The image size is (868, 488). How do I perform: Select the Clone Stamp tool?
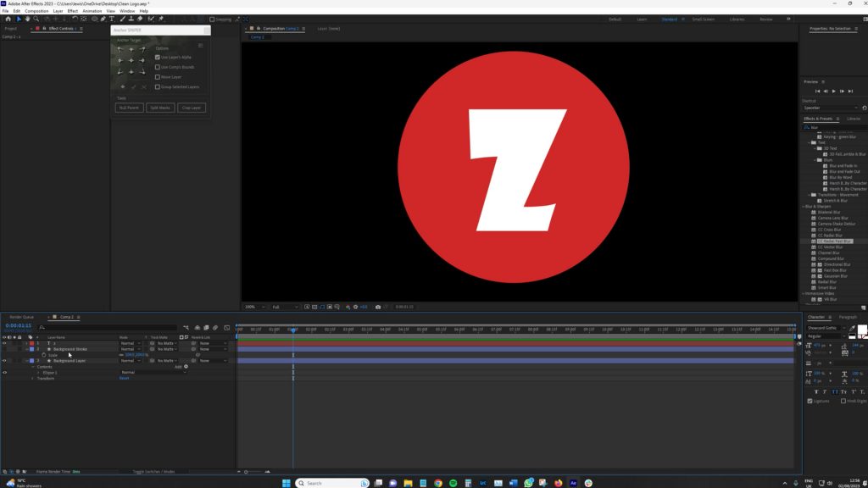pyautogui.click(x=131, y=19)
